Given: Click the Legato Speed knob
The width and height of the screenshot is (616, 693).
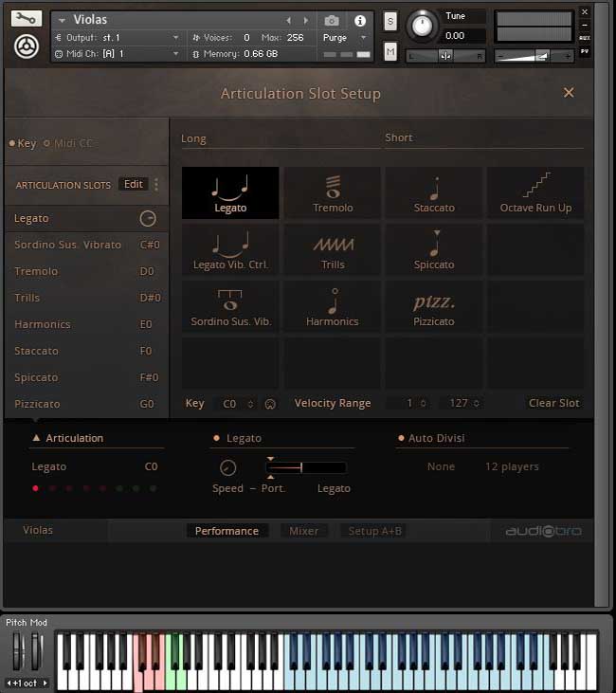Looking at the screenshot, I should (x=228, y=467).
